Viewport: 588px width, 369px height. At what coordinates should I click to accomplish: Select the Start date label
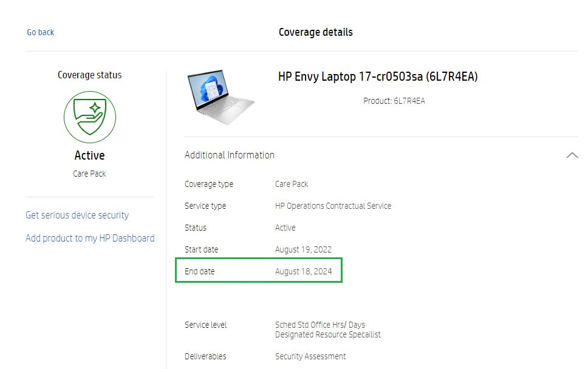pos(202,249)
